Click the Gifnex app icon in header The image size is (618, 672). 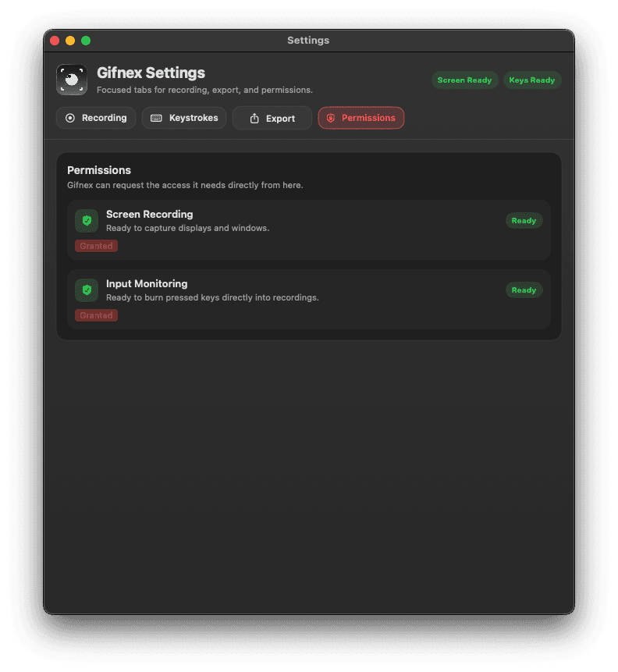coord(72,80)
